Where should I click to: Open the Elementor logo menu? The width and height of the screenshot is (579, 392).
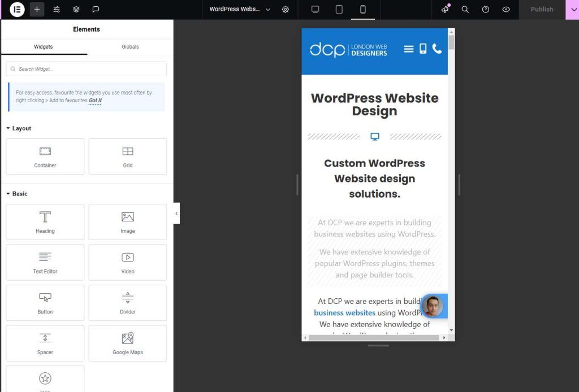pos(17,9)
